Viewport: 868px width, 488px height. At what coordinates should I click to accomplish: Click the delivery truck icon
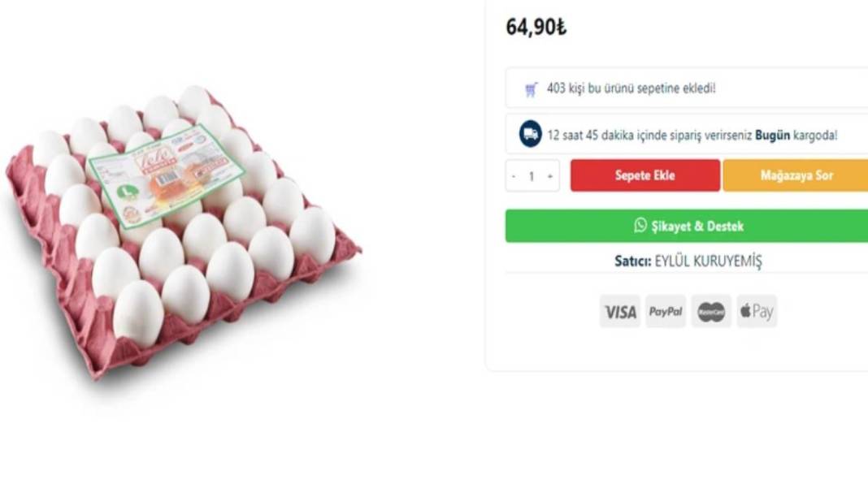point(529,134)
